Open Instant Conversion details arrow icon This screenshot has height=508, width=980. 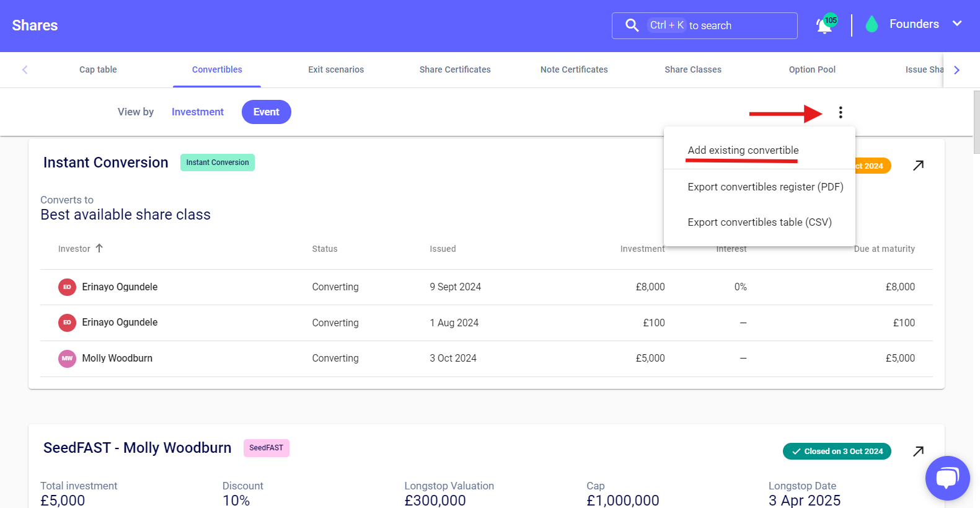tap(918, 166)
